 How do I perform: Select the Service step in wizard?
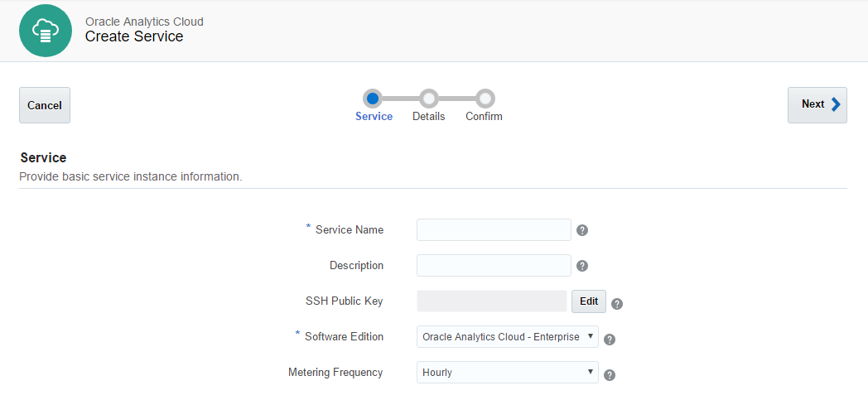(x=373, y=99)
